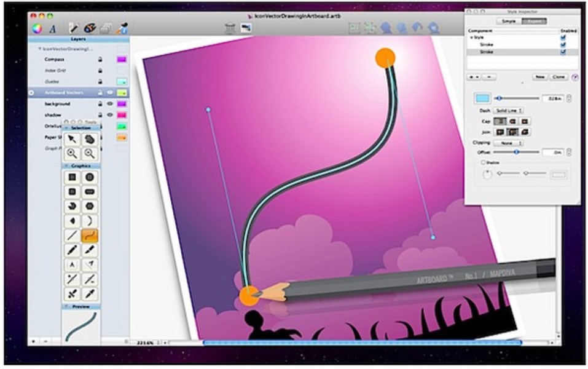Click the Clone button in Style Inspector
Image resolution: width=588 pixels, height=369 pixels.
pos(559,77)
